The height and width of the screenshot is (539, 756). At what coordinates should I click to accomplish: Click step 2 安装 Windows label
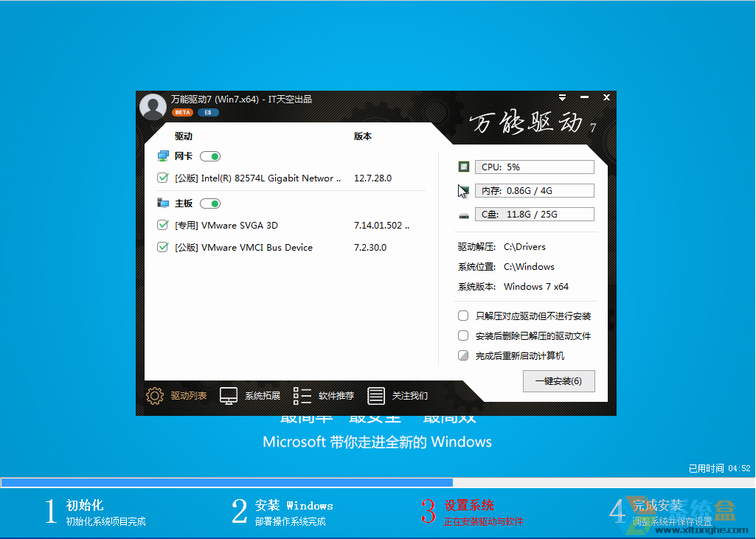click(x=294, y=505)
